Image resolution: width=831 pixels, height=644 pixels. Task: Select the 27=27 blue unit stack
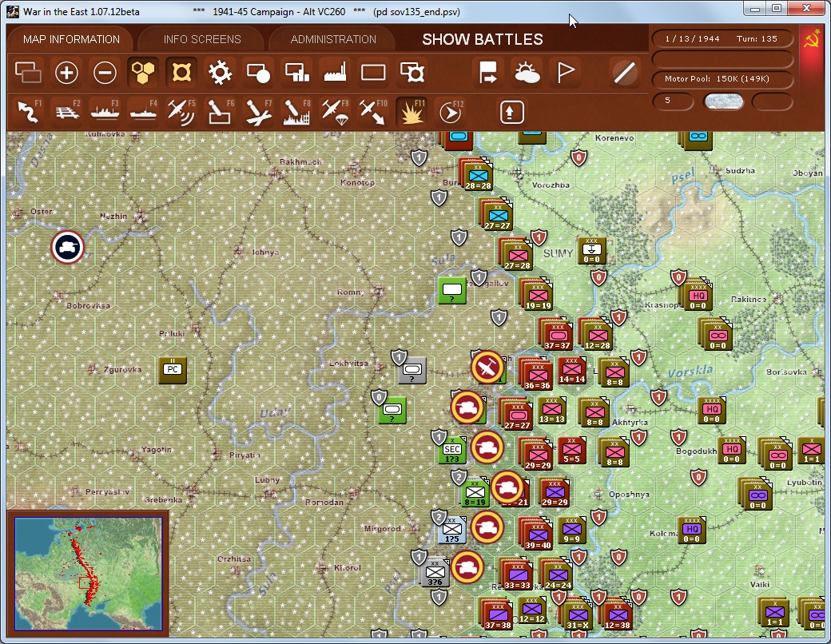[x=496, y=217]
